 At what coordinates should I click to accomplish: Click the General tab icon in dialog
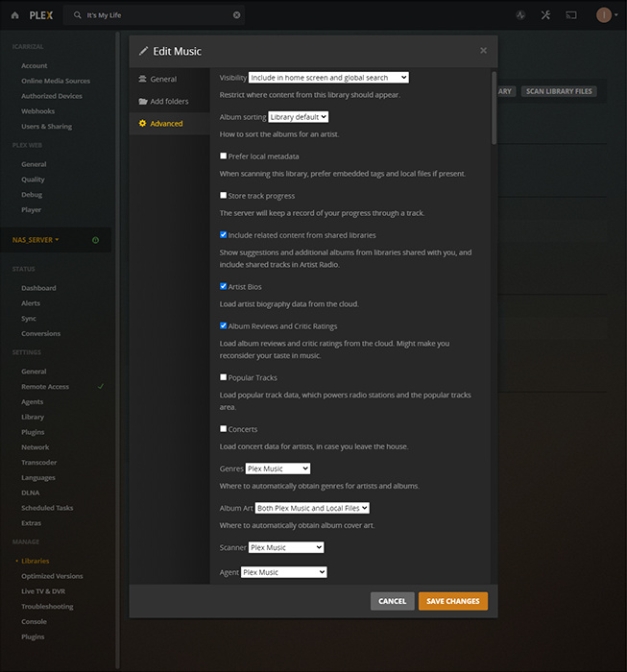point(142,79)
